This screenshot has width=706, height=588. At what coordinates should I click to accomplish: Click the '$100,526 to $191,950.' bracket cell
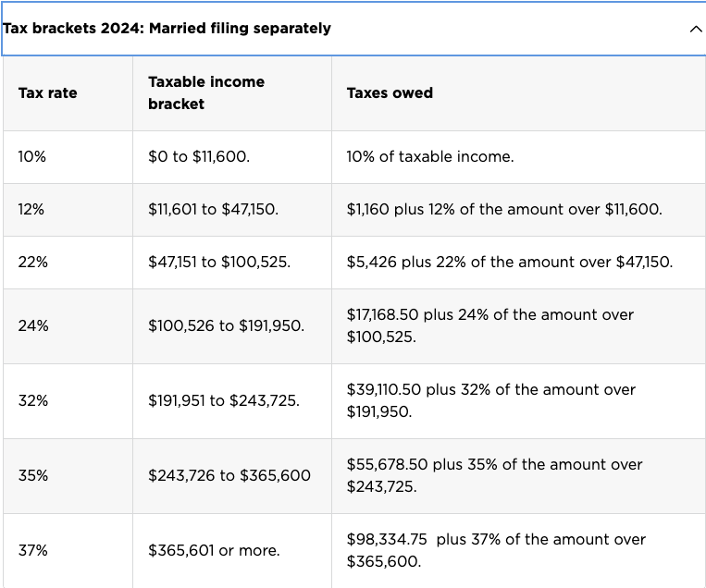[232, 326]
